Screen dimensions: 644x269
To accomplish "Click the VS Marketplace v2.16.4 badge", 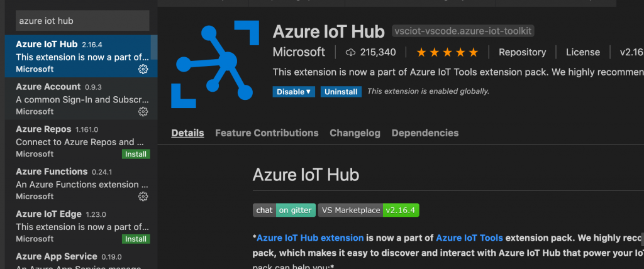I will (369, 211).
